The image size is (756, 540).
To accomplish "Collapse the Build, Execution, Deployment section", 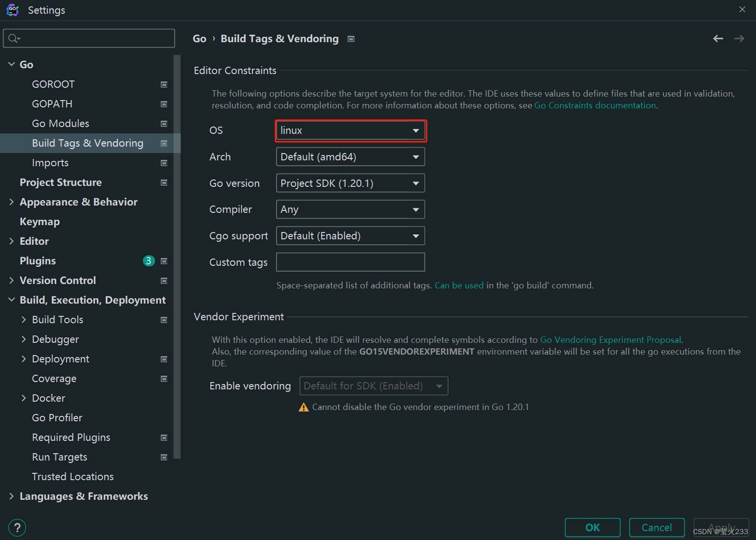I will coord(11,300).
